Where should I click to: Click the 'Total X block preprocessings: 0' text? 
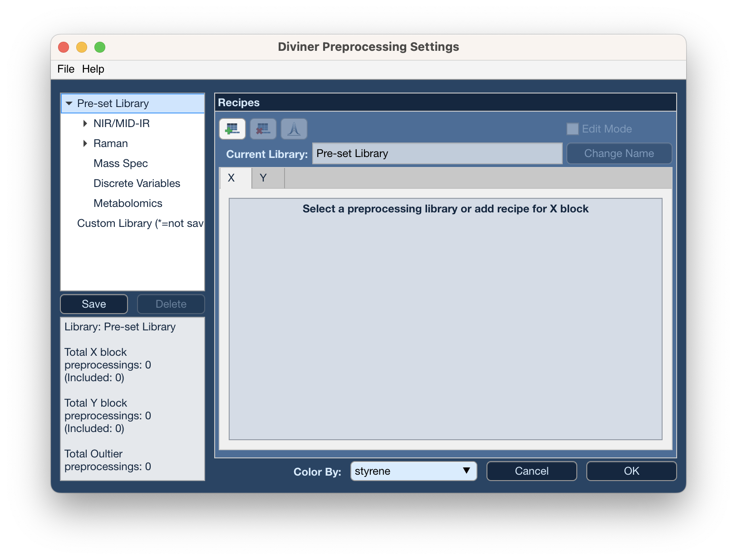pyautogui.click(x=108, y=359)
